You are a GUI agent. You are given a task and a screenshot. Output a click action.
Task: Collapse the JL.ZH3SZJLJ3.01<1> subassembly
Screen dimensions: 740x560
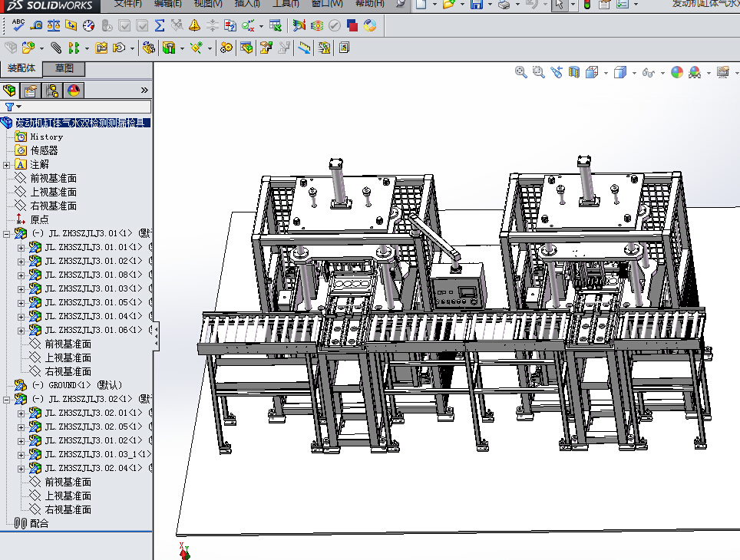[7, 233]
